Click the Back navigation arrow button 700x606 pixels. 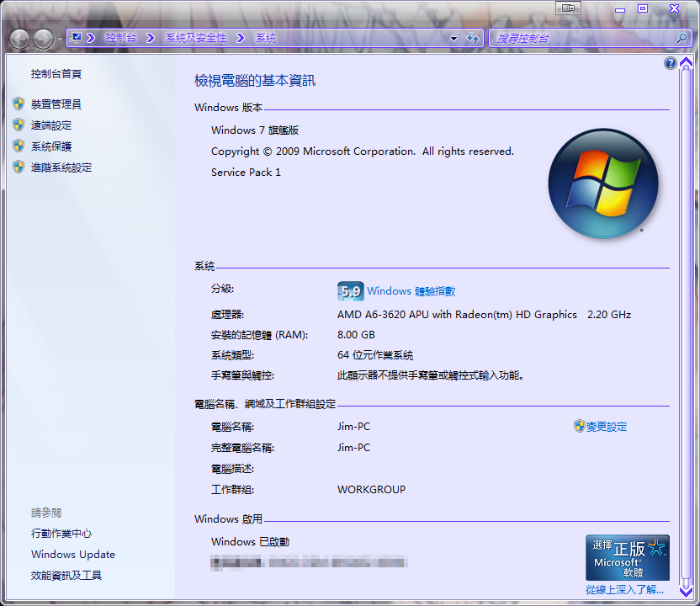click(x=19, y=38)
